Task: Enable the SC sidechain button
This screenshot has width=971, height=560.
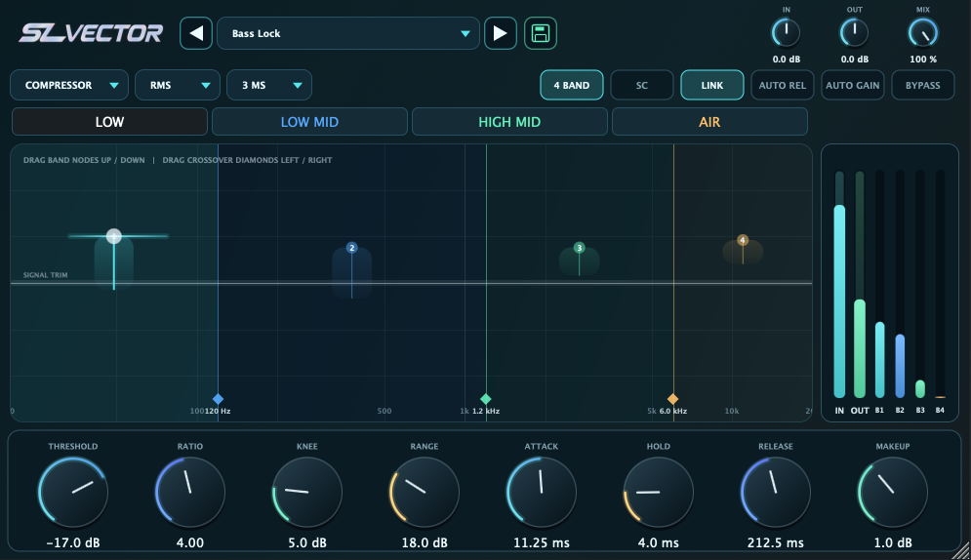Action: [642, 86]
